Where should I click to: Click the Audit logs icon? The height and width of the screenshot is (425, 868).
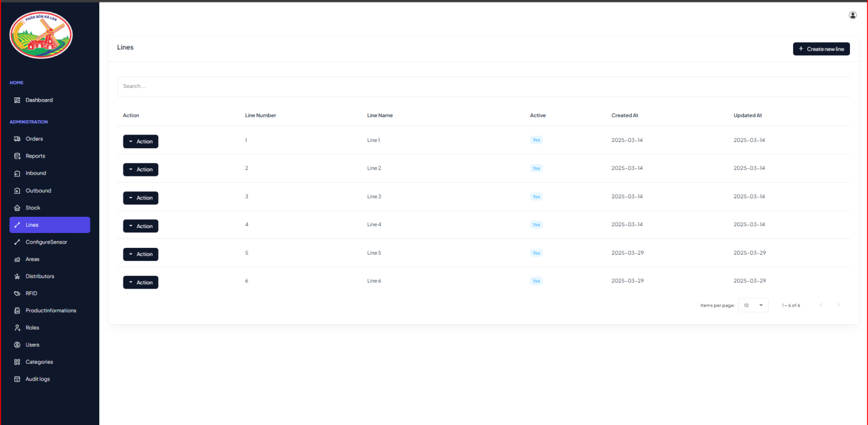click(17, 379)
